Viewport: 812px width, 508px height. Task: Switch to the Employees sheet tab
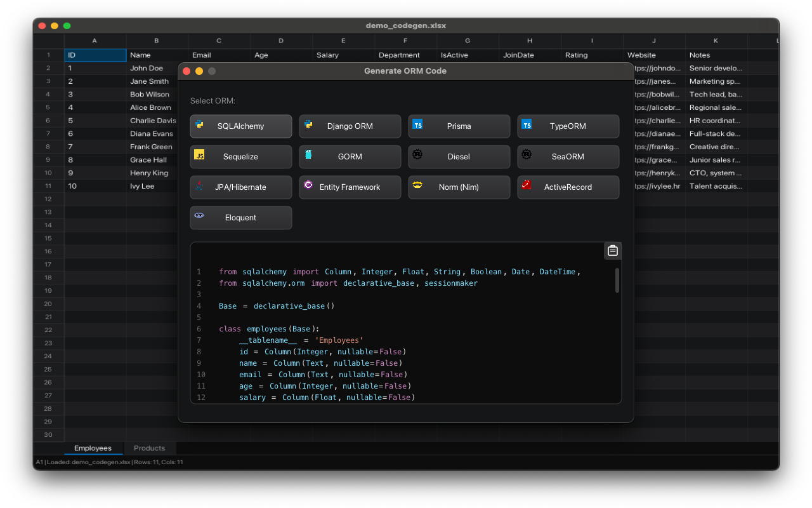93,448
